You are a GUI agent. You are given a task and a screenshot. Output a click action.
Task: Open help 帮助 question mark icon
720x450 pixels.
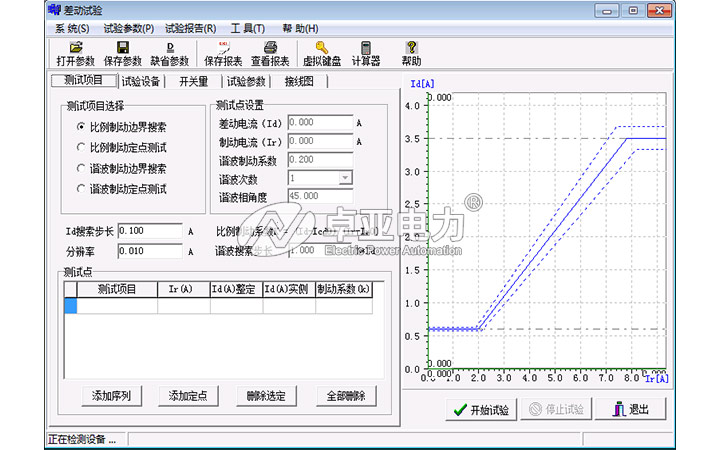tap(411, 54)
